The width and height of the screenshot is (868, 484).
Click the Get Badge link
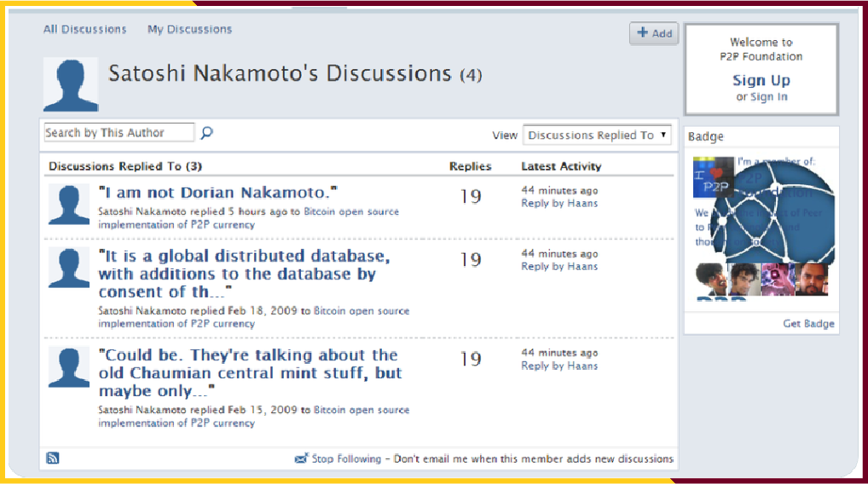[808, 324]
